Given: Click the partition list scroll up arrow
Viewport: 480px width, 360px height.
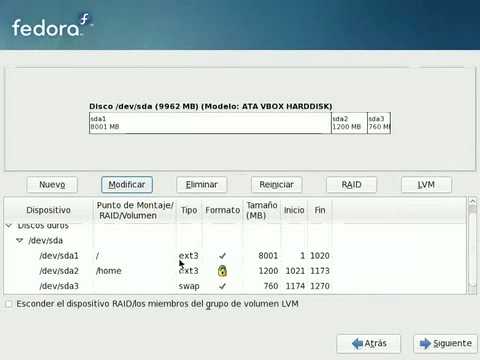Looking at the screenshot, I should tap(472, 201).
